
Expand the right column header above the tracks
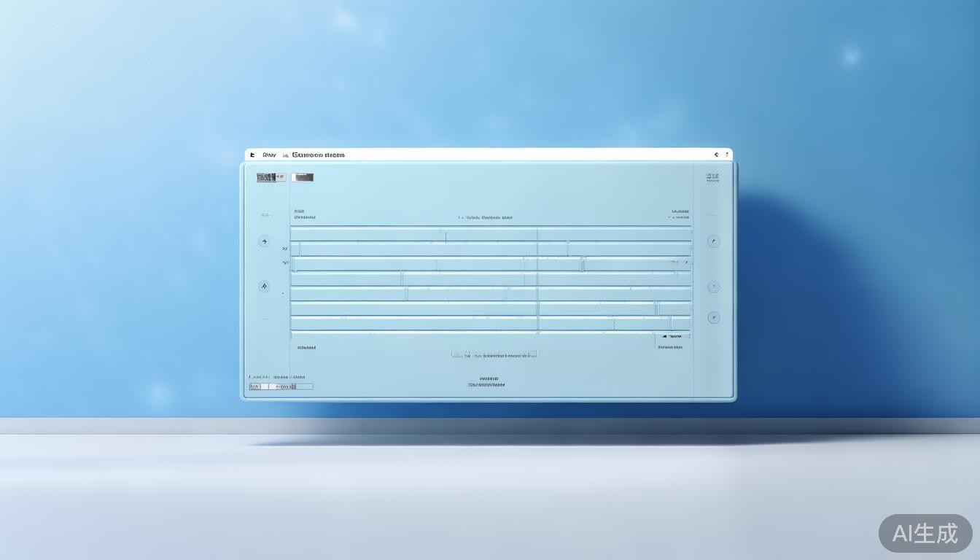[x=679, y=217]
